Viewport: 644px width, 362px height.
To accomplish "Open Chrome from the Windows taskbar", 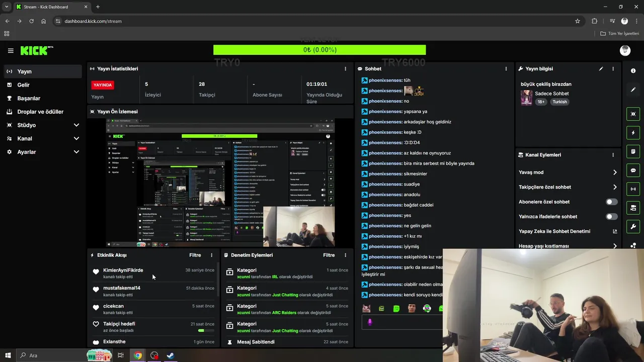I will [137, 355].
